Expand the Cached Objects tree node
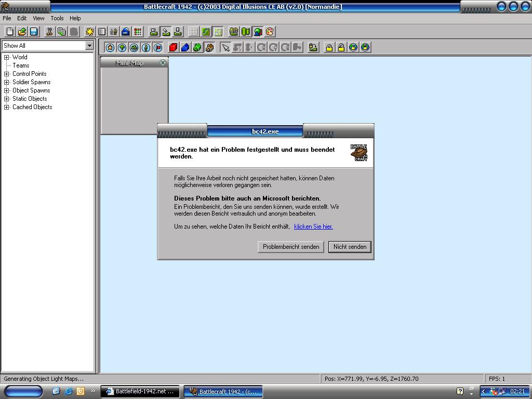 point(6,107)
